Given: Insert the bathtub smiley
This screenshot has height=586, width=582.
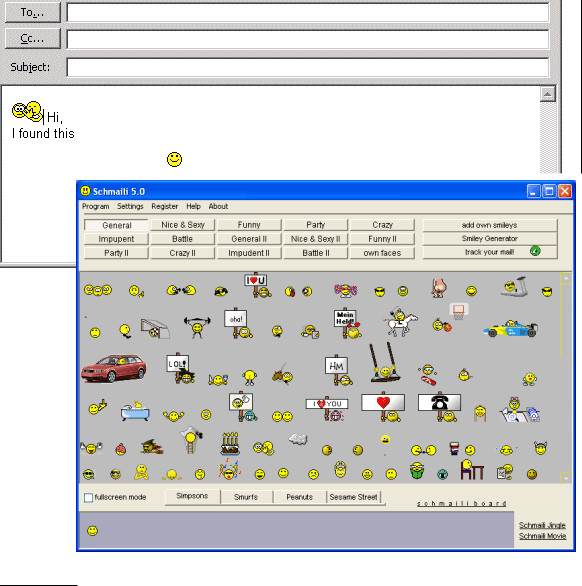Looking at the screenshot, I should coord(135,411).
